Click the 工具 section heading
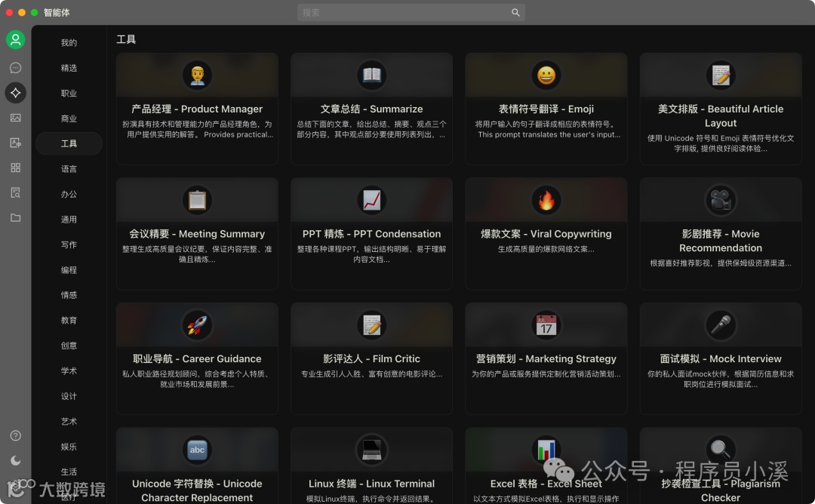Screen dimensions: 815x504 point(126,39)
